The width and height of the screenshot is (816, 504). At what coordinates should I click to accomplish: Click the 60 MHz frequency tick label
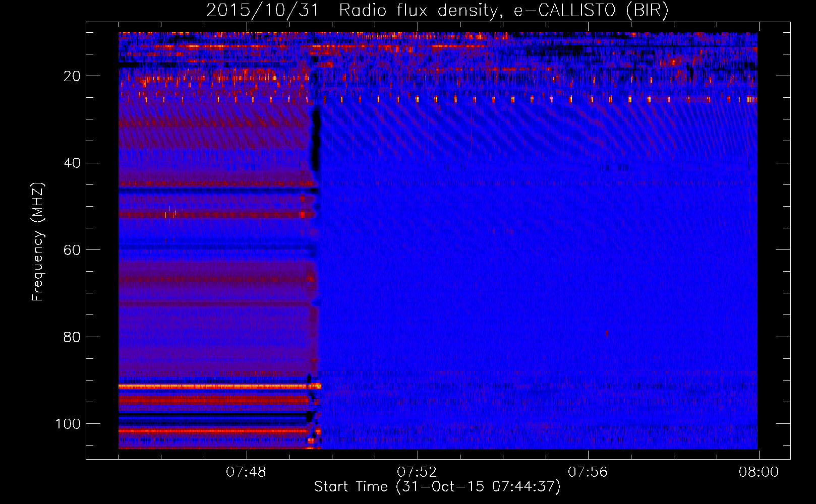point(72,250)
